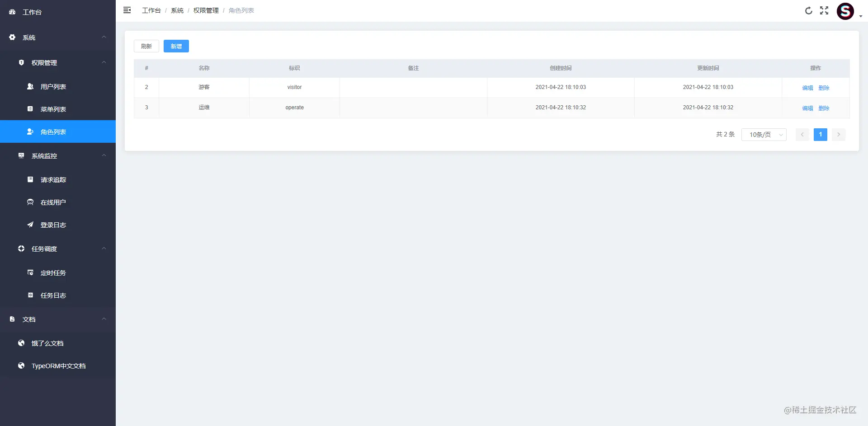This screenshot has height=426, width=868.
Task: Collapse the 权限管理 submenu chevron
Action: (104, 62)
